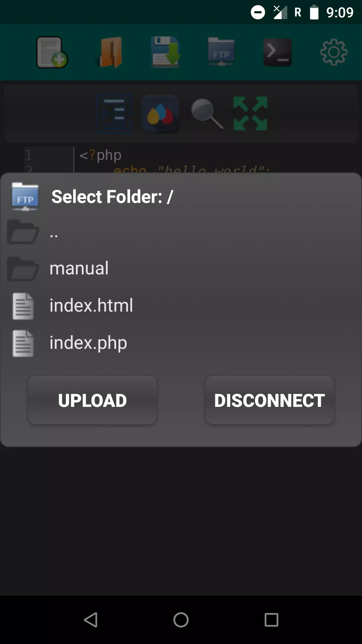362x644 pixels.
Task: Save file using the floppy disk icon
Action: pos(166,52)
